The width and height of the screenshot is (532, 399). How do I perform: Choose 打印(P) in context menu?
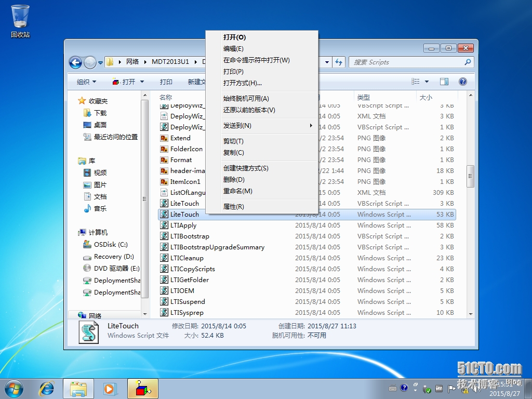[x=262, y=72]
